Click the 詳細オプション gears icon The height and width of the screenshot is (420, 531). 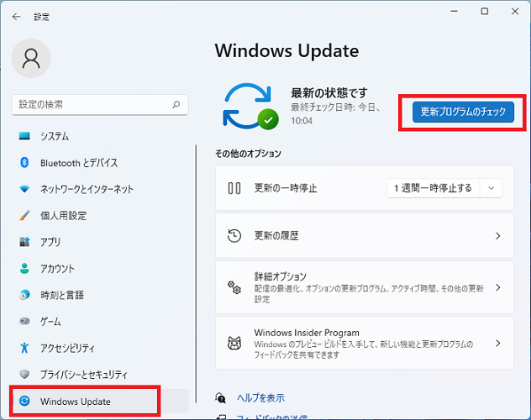pos(234,287)
